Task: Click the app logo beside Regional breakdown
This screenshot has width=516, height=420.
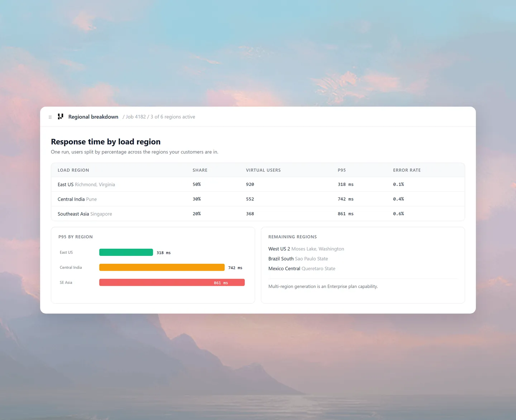Action: tap(61, 116)
